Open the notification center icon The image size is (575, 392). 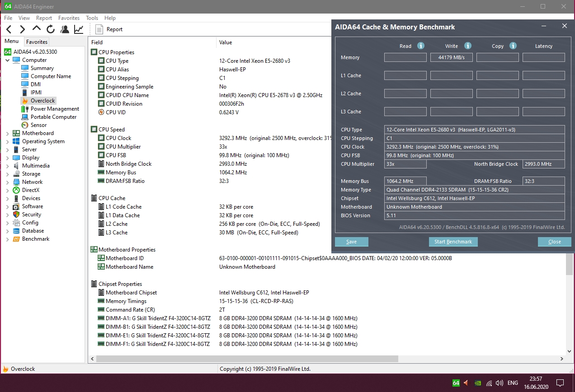point(560,383)
